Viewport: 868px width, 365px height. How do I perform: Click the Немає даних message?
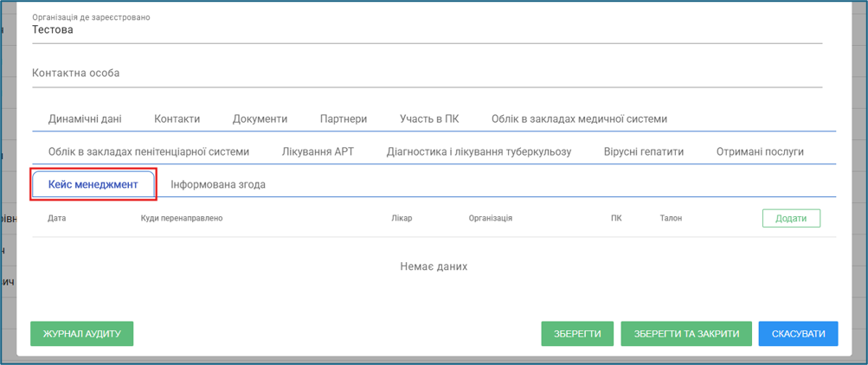coord(434,266)
